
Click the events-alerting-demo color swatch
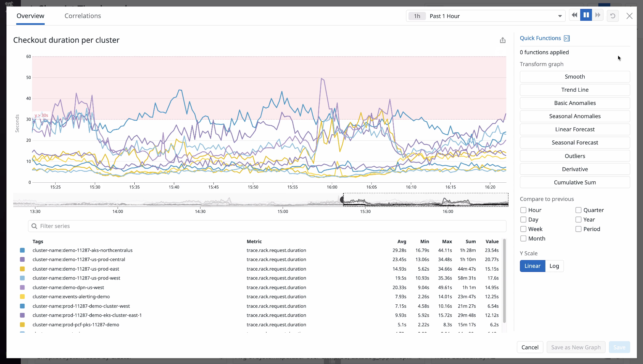(x=22, y=297)
